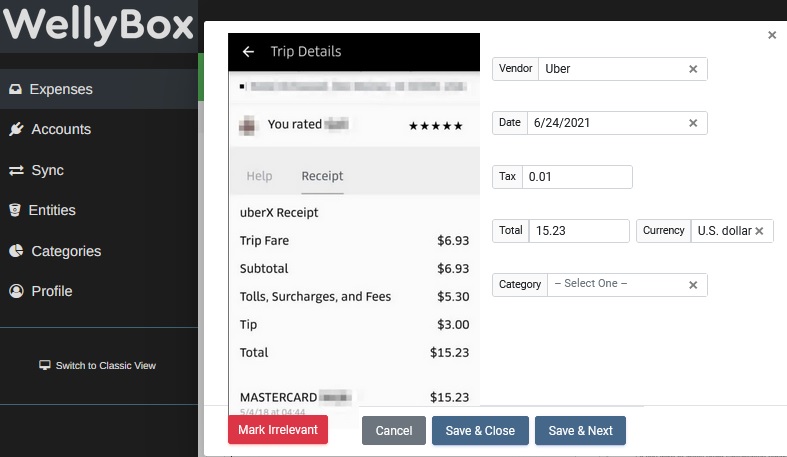Click the Tax input field with 0.01
The image size is (787, 457).
pyautogui.click(x=577, y=177)
